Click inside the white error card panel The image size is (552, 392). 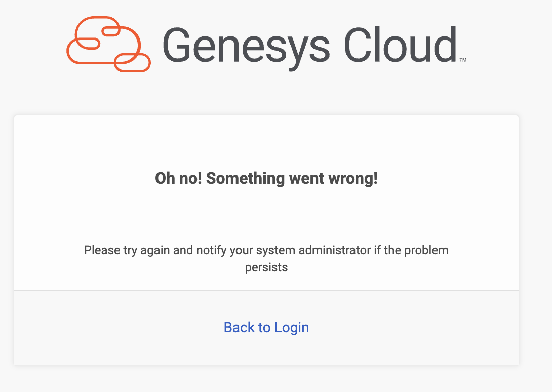(266, 213)
